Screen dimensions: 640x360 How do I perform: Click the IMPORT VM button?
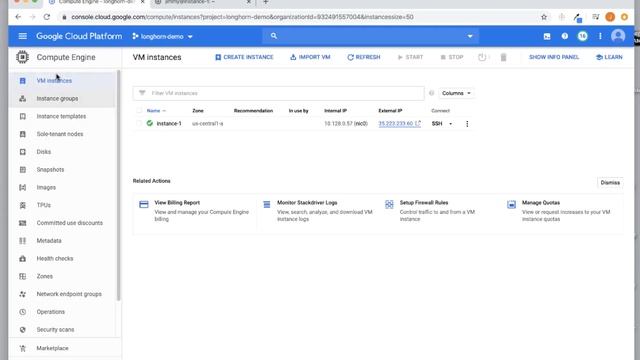click(310, 57)
